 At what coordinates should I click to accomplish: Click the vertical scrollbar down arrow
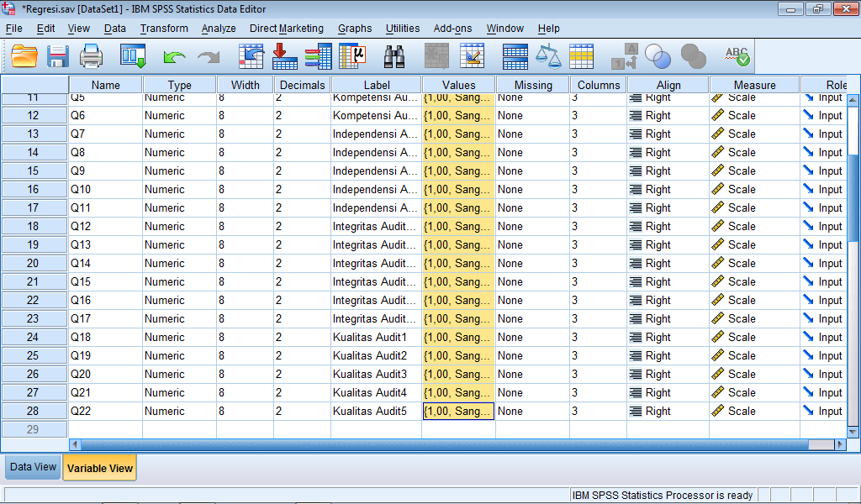(853, 432)
